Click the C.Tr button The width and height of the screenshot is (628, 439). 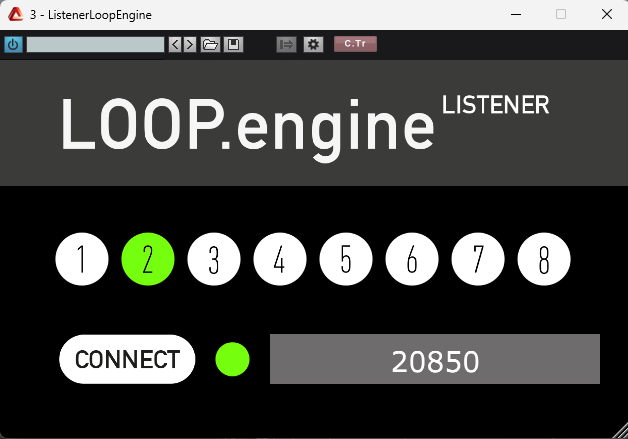coord(355,44)
